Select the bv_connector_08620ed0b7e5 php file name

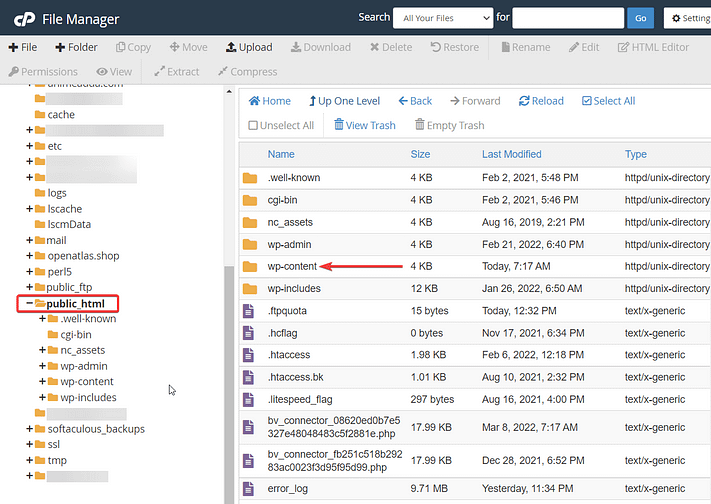334,427
